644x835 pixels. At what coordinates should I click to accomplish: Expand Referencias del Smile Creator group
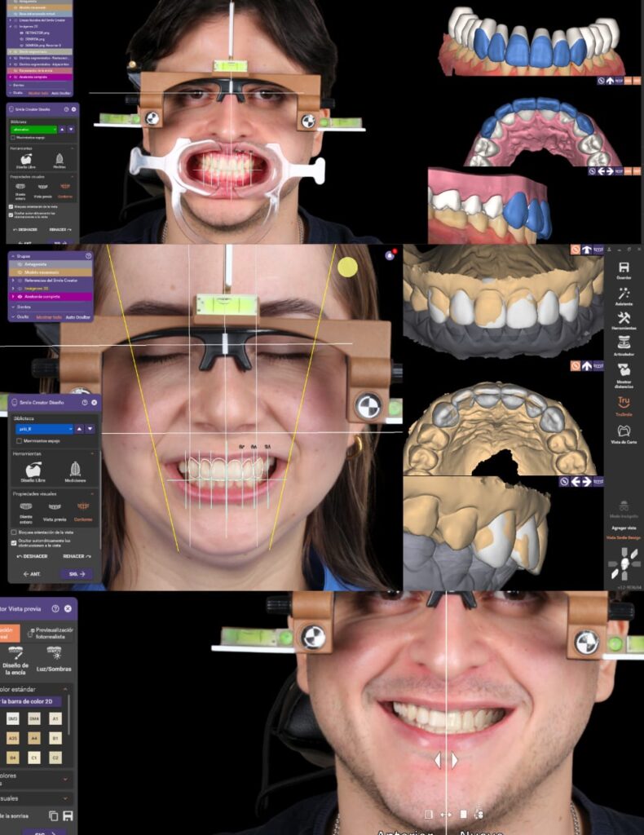pos(12,280)
